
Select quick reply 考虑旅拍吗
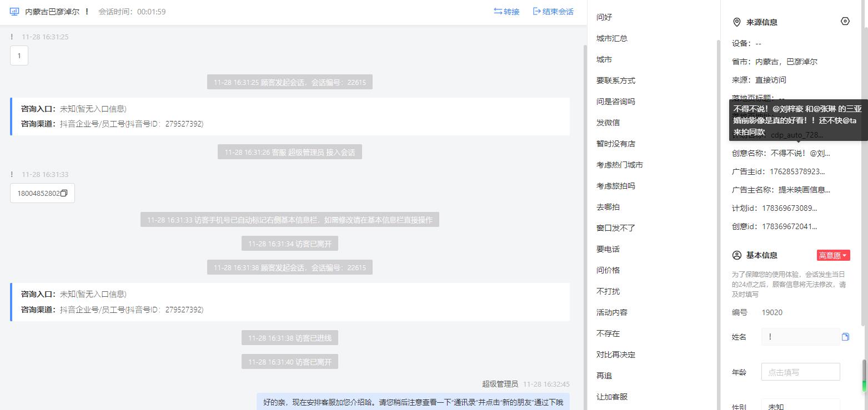(x=616, y=186)
